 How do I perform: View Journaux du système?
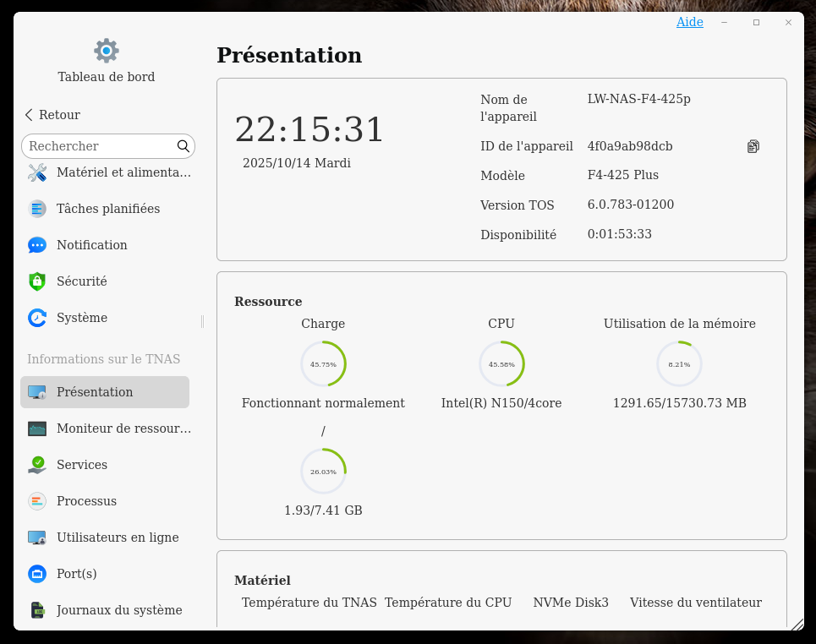tap(118, 610)
